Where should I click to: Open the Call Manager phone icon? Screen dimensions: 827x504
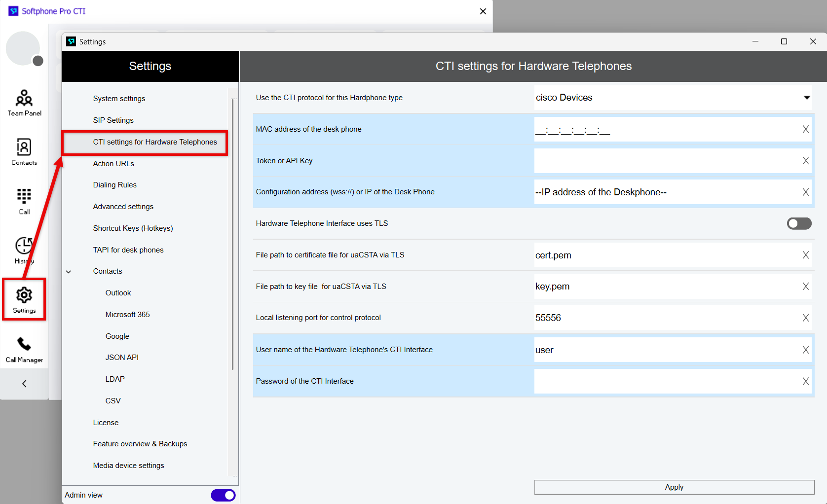[x=24, y=349]
